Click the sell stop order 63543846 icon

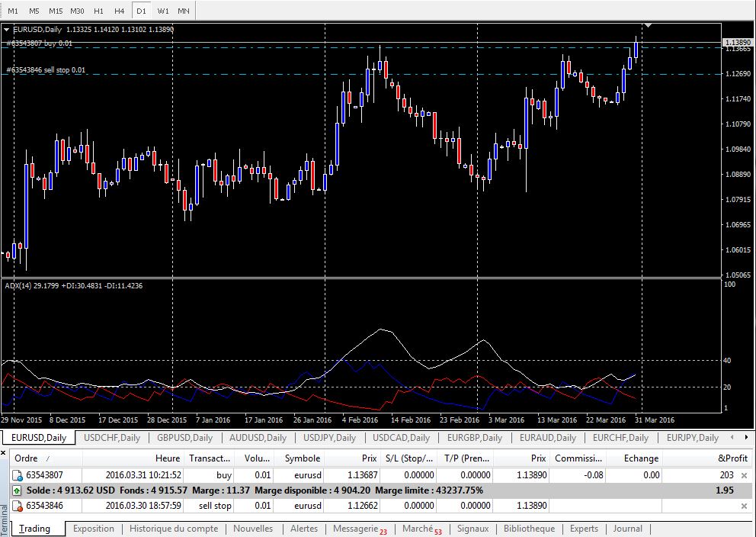pyautogui.click(x=17, y=506)
